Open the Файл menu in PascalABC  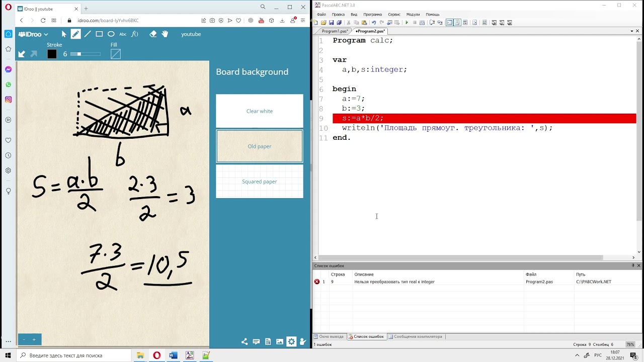coord(321,15)
